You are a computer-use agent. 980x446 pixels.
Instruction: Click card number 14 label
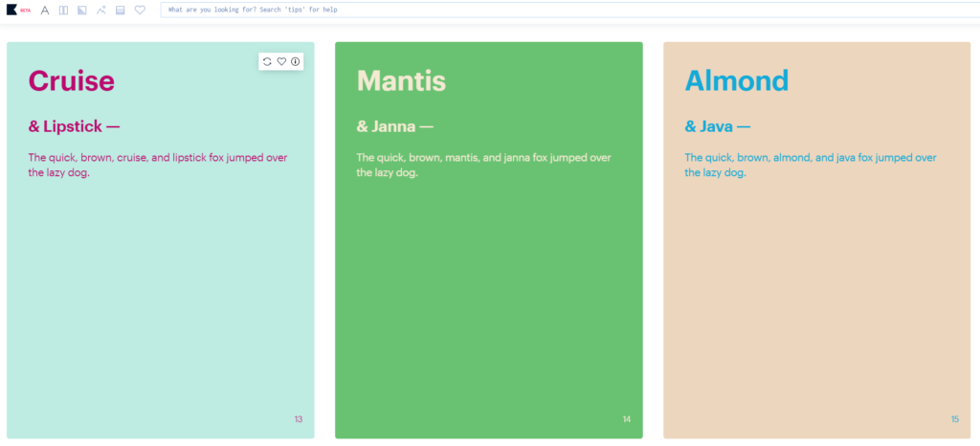(627, 419)
